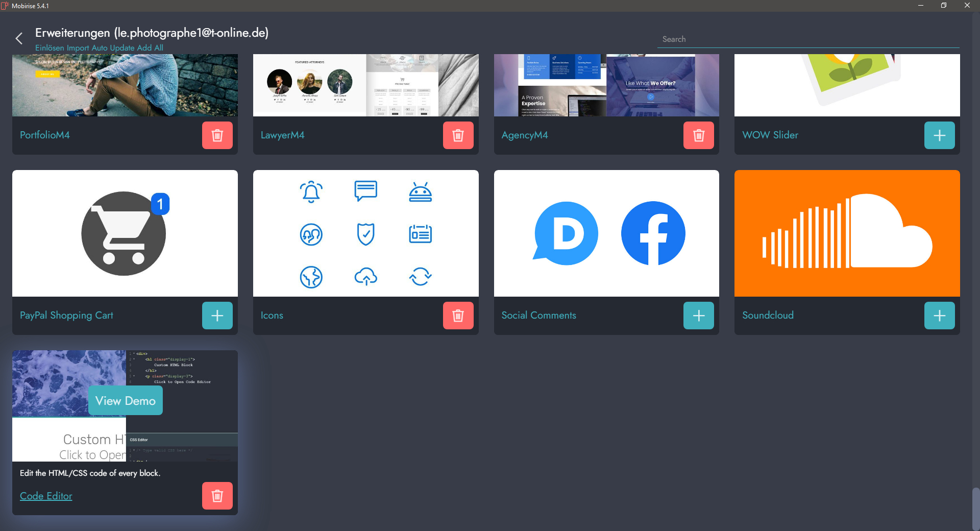Click the Mobirise app icon in title bar
The width and height of the screenshot is (980, 531).
tap(5, 6)
